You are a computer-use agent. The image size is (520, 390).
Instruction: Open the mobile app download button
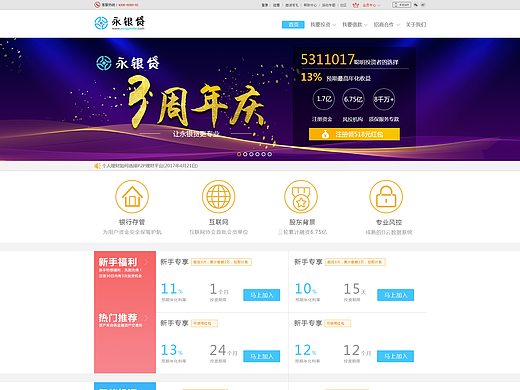(401, 5)
